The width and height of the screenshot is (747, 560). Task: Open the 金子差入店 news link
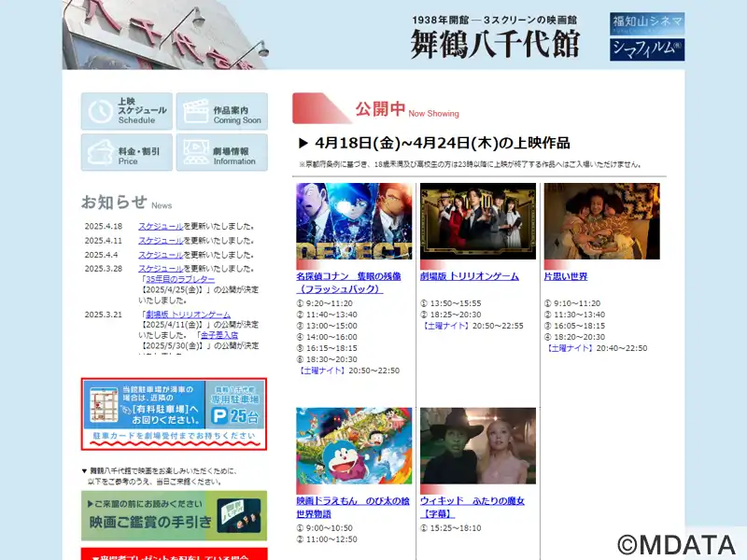click(x=219, y=335)
